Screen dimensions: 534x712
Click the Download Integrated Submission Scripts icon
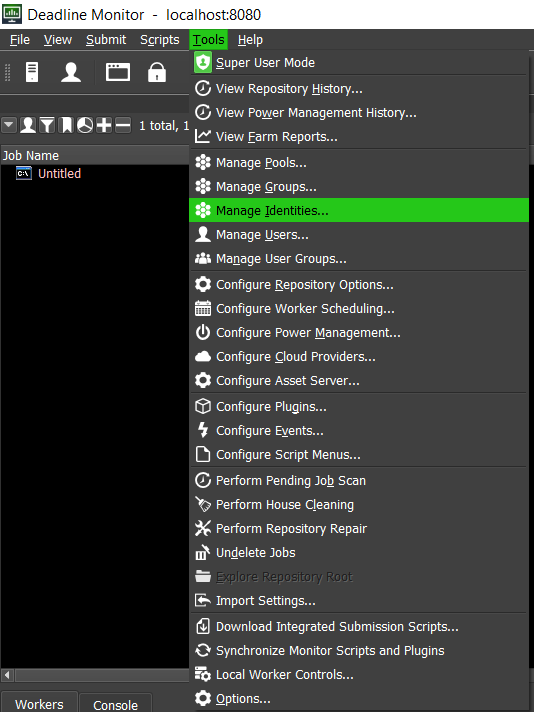[x=203, y=627]
